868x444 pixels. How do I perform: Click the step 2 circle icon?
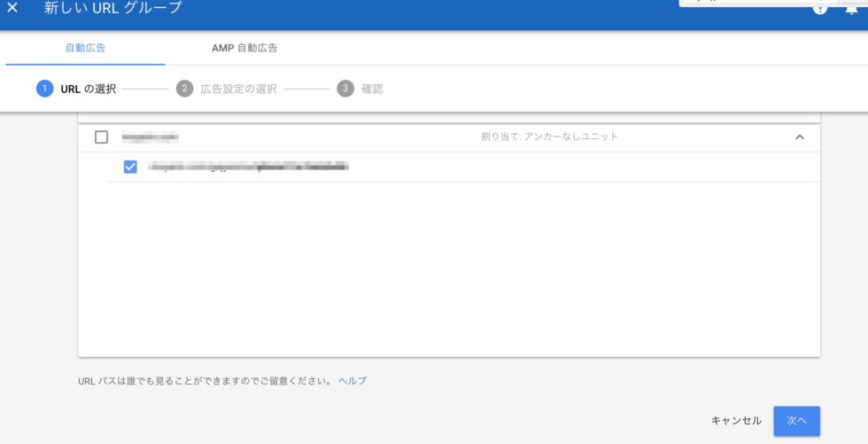pyautogui.click(x=184, y=89)
